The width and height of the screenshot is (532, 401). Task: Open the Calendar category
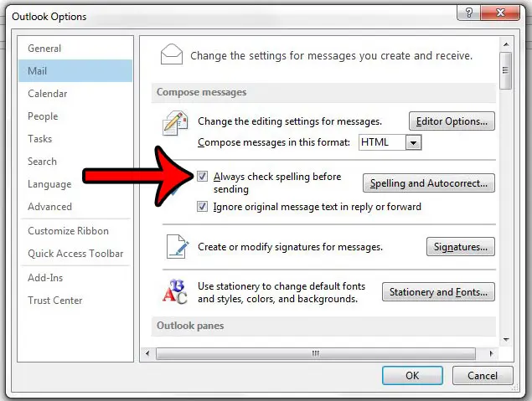coord(75,94)
